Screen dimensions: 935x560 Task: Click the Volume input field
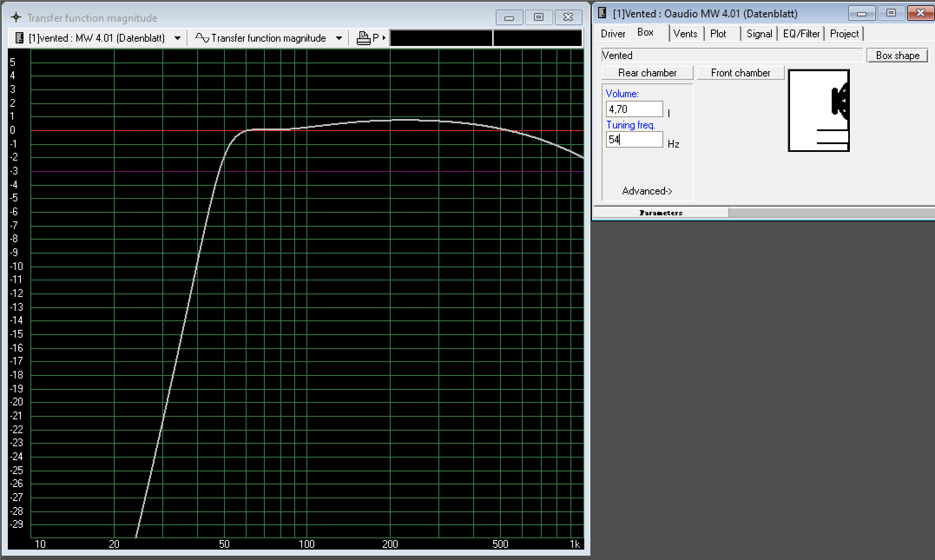pos(634,109)
